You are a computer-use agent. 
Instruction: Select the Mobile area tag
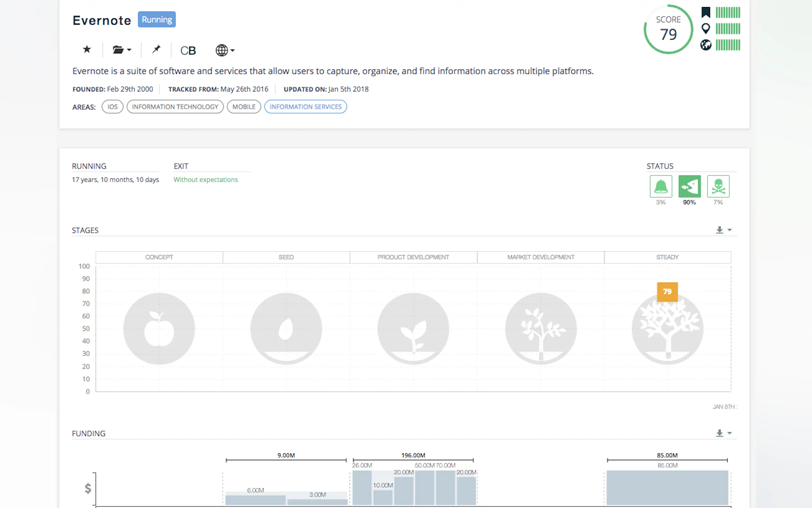pyautogui.click(x=244, y=107)
